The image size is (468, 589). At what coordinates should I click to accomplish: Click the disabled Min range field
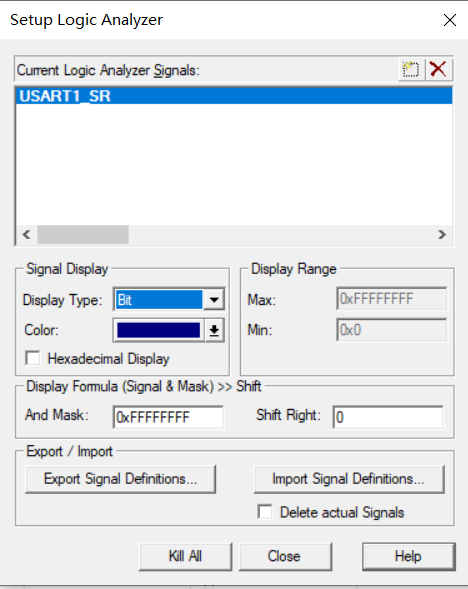pyautogui.click(x=392, y=330)
